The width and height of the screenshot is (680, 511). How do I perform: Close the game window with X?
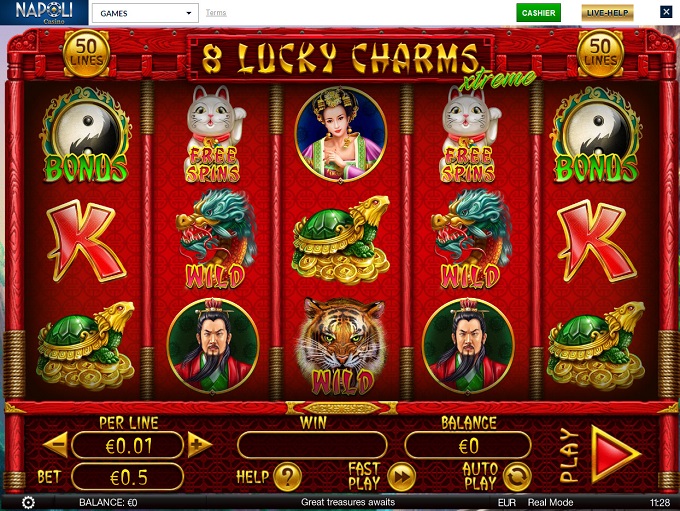(x=666, y=12)
